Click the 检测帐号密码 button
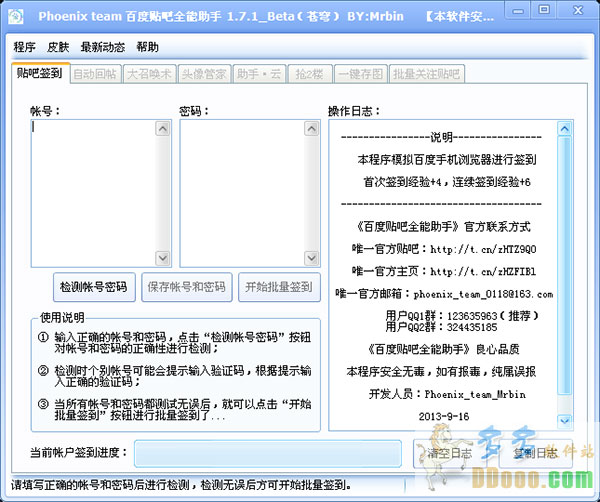 coord(94,287)
